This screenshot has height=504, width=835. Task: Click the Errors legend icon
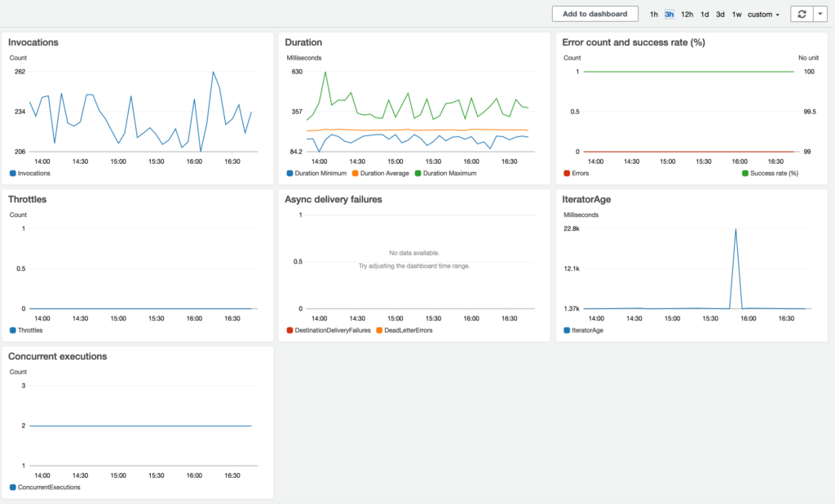click(x=566, y=173)
